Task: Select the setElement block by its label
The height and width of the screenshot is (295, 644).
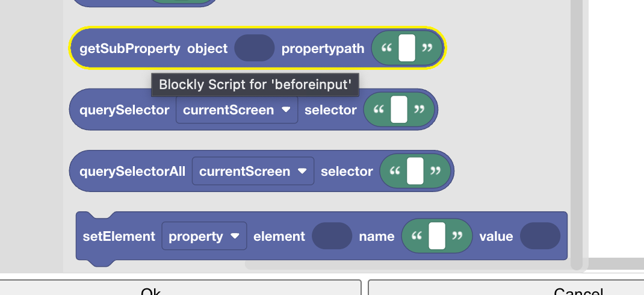Action: click(x=119, y=237)
